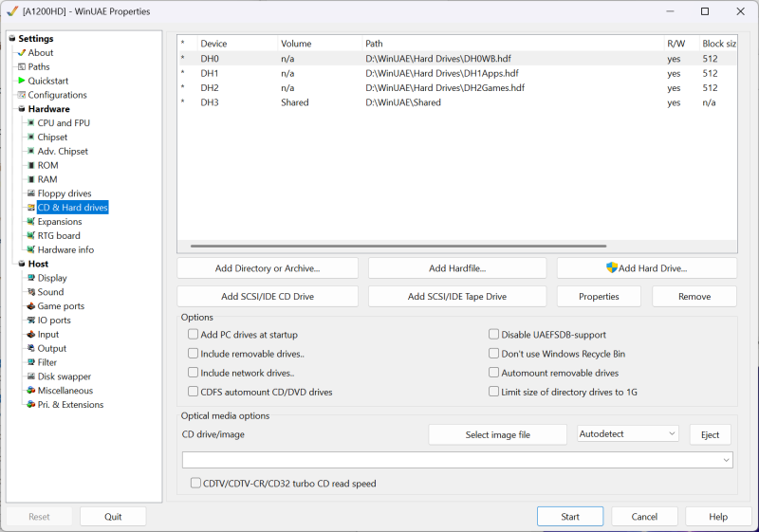Image resolution: width=759 pixels, height=532 pixels.
Task: Click the IO ports icon
Action: pyautogui.click(x=31, y=320)
